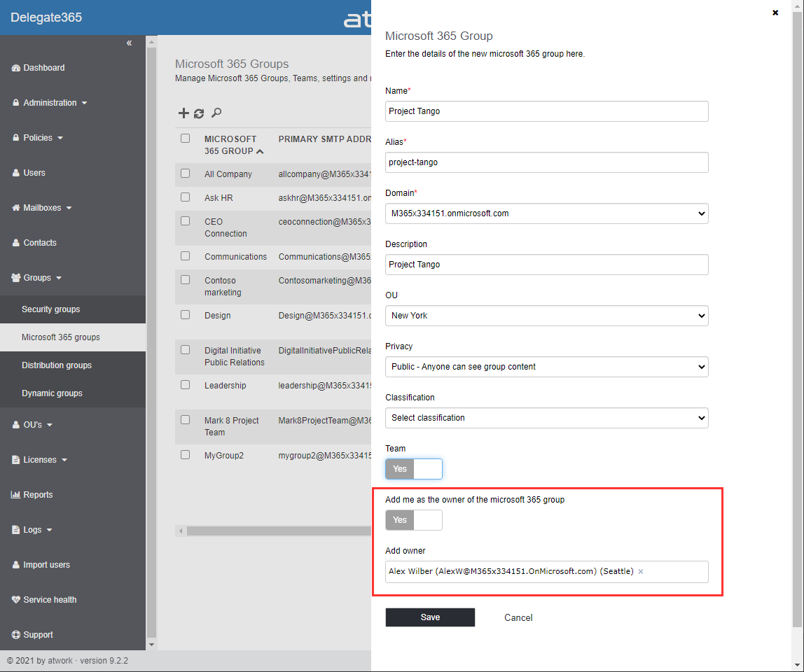
Task: Check the CEO Connection row checkbox
Action: [185, 221]
